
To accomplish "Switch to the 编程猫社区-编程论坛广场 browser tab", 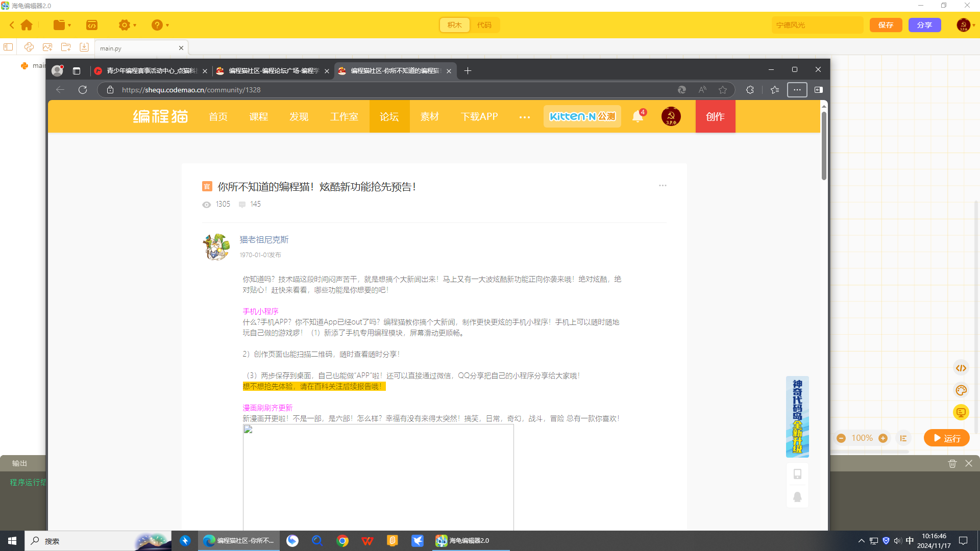I will click(x=273, y=71).
